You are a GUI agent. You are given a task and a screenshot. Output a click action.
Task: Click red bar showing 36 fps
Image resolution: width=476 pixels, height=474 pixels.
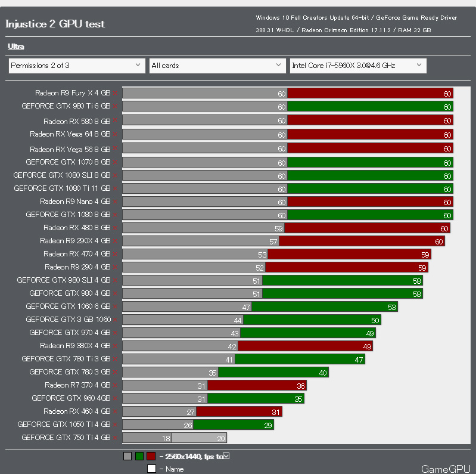pyautogui.click(x=257, y=386)
